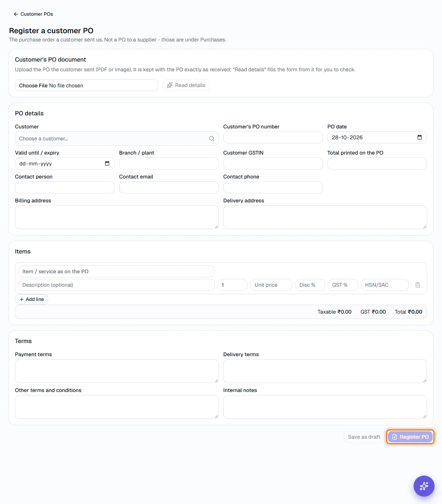Click the search icon in Customer field
Screen dimensions: 442x504
pos(212,139)
